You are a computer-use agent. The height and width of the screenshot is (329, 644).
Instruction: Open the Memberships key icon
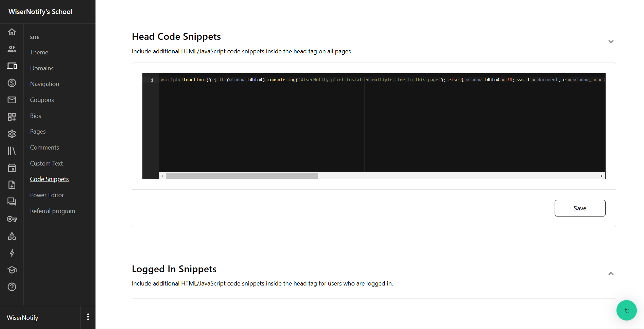click(12, 219)
